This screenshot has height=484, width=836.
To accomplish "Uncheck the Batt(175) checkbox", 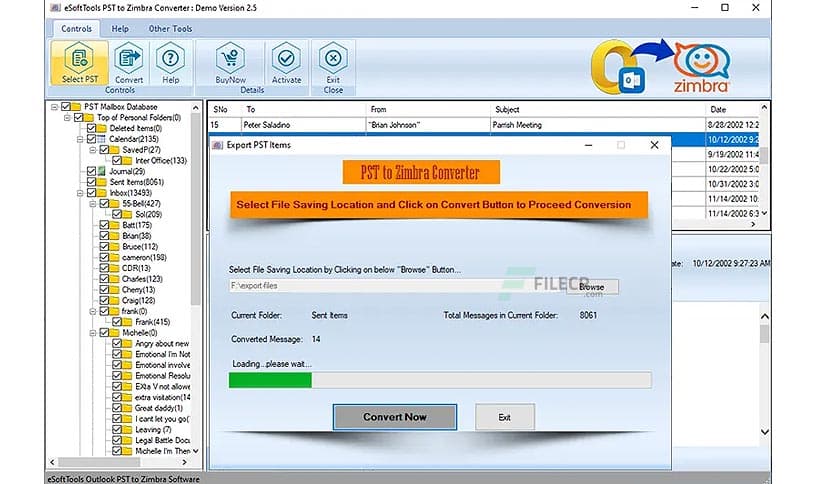I will click(104, 225).
